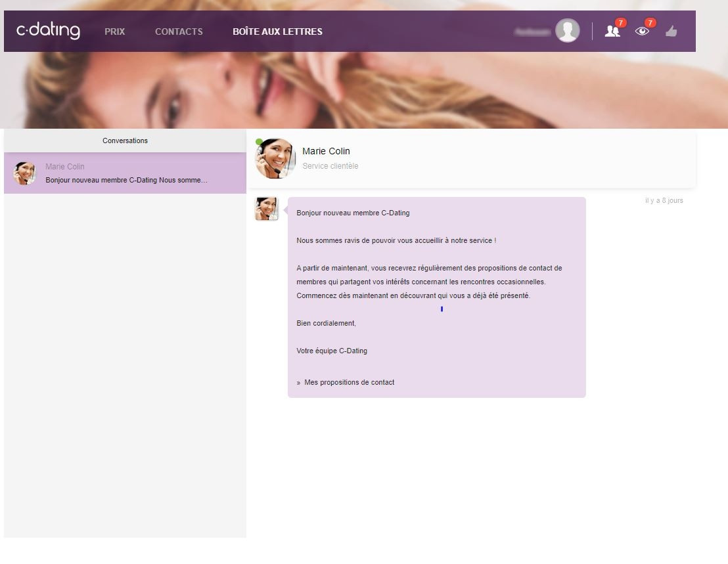Click the Conversations panel header
The height and width of the screenshot is (564, 728).
125,141
